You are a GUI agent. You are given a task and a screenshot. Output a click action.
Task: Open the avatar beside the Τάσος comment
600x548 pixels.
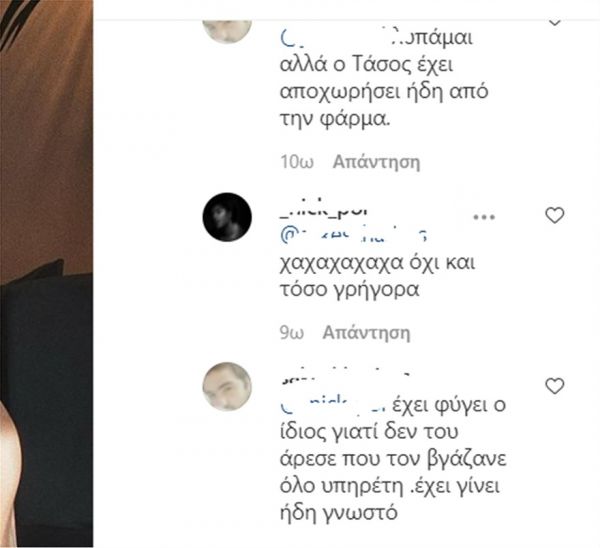click(x=227, y=32)
